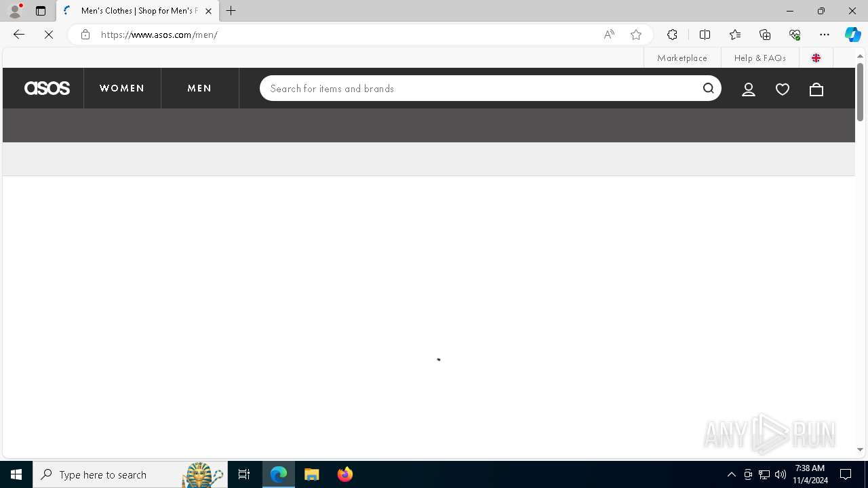Click the scrollbar up arrow
The image size is (868, 488).
(860, 56)
